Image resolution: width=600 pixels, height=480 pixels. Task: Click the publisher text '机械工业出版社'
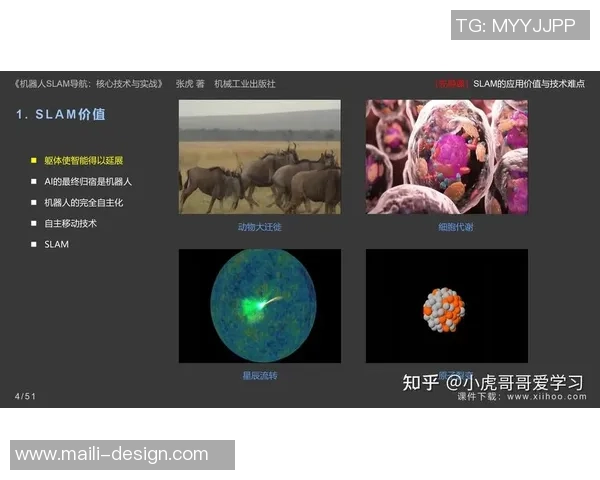[245, 83]
